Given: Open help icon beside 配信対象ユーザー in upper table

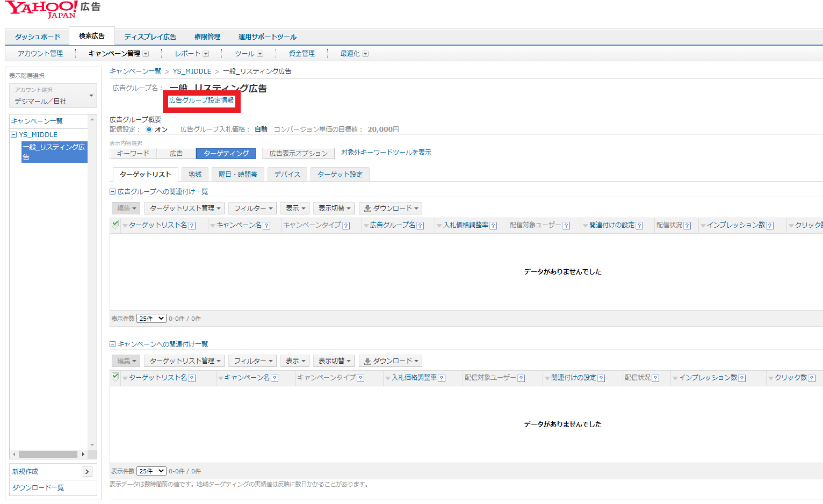Looking at the screenshot, I should [566, 226].
